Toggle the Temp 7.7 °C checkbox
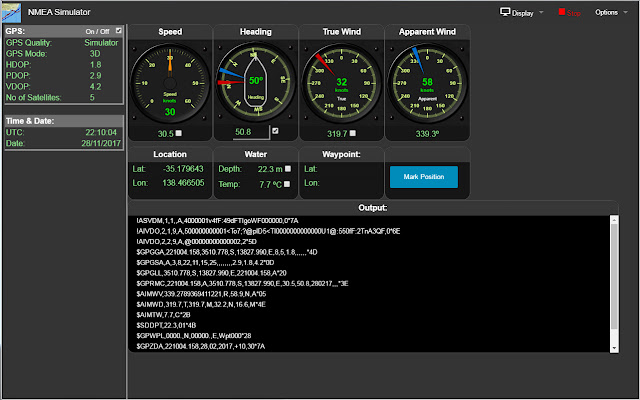 (x=287, y=184)
